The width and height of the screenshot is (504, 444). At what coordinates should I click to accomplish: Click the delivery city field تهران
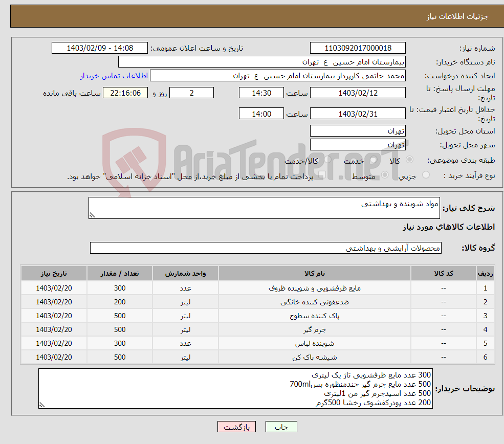click(x=358, y=145)
